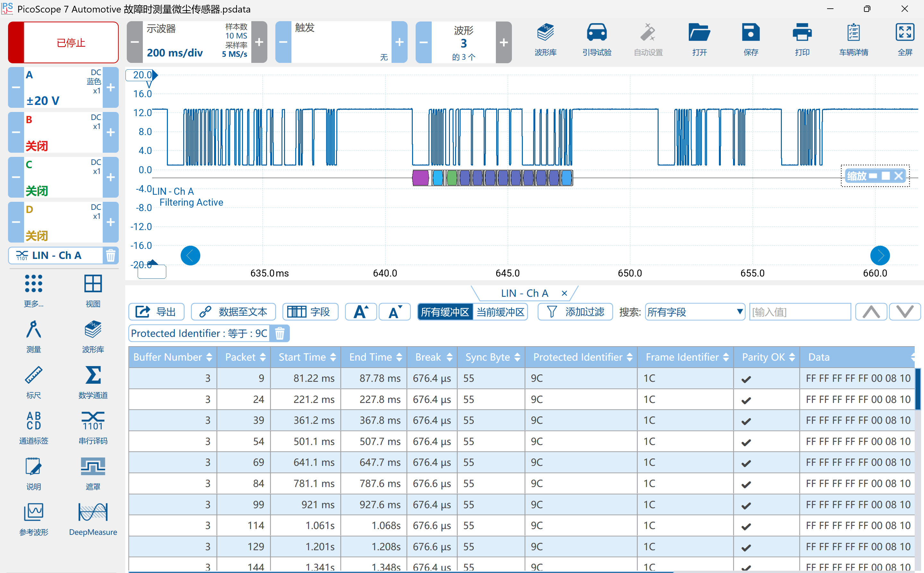Select the LIN - Ch A table tab

coord(524,293)
